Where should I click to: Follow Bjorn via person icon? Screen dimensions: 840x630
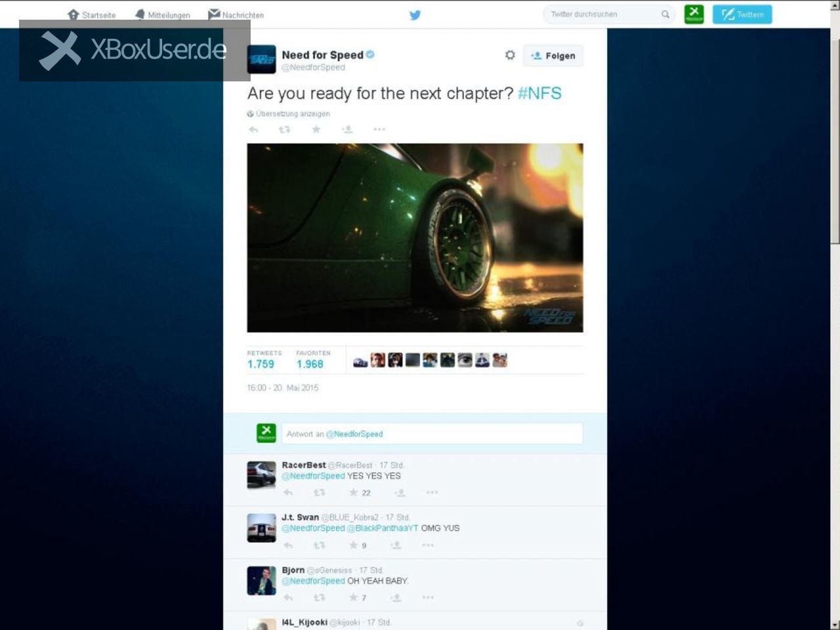tap(396, 598)
